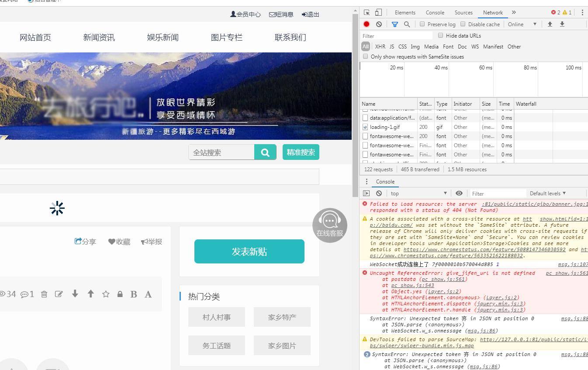Image resolution: width=588 pixels, height=370 pixels.
Task: Stop recording network log
Action: click(x=367, y=24)
